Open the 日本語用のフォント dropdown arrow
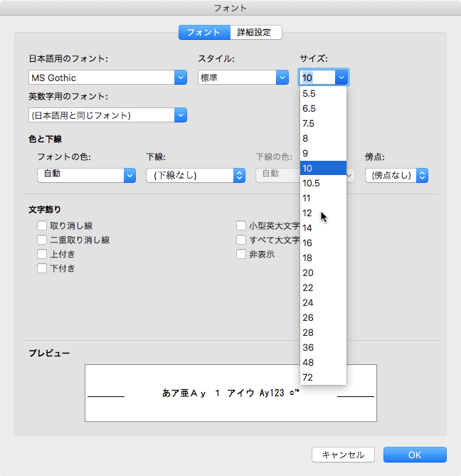The width and height of the screenshot is (461, 476). (x=180, y=78)
